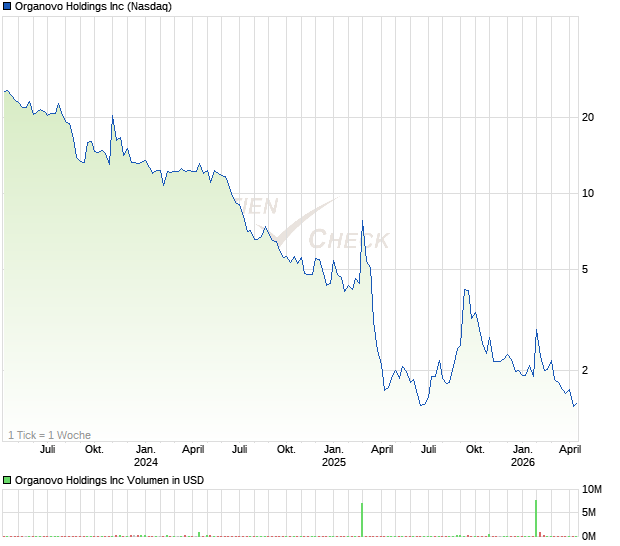Click the price axis label 20
620x546 pixels.
pyautogui.click(x=588, y=117)
